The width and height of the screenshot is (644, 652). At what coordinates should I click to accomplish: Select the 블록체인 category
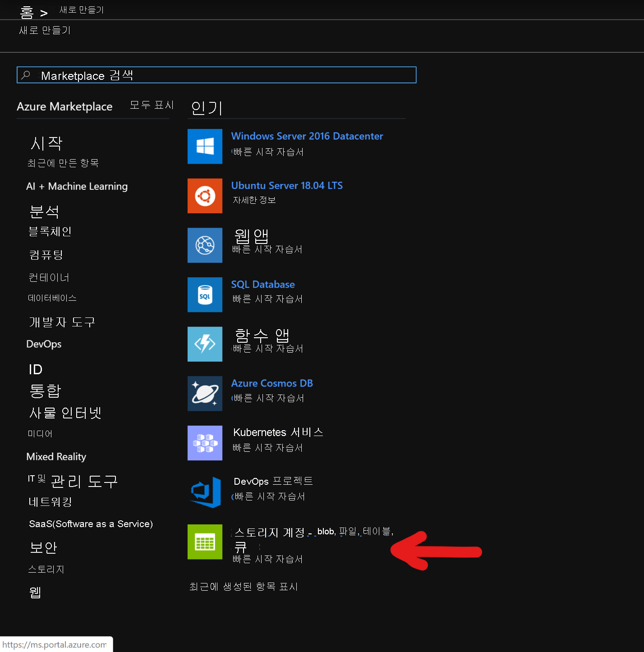(50, 232)
